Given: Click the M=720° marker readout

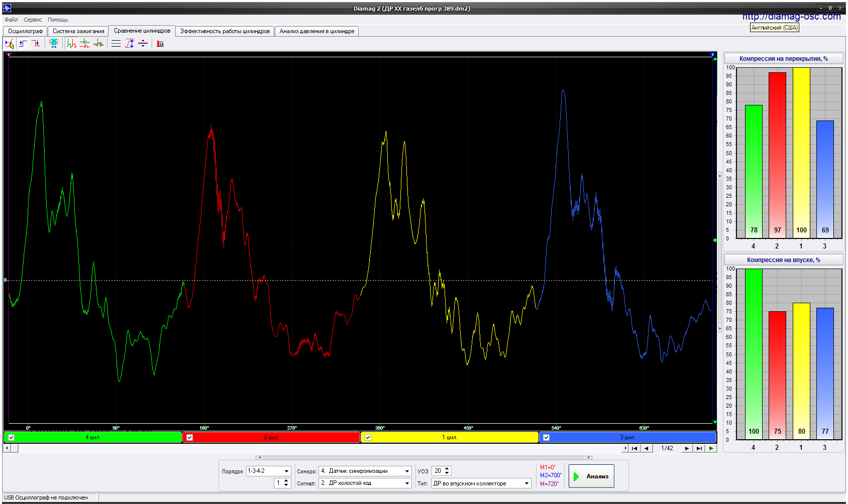Looking at the screenshot, I should (549, 484).
